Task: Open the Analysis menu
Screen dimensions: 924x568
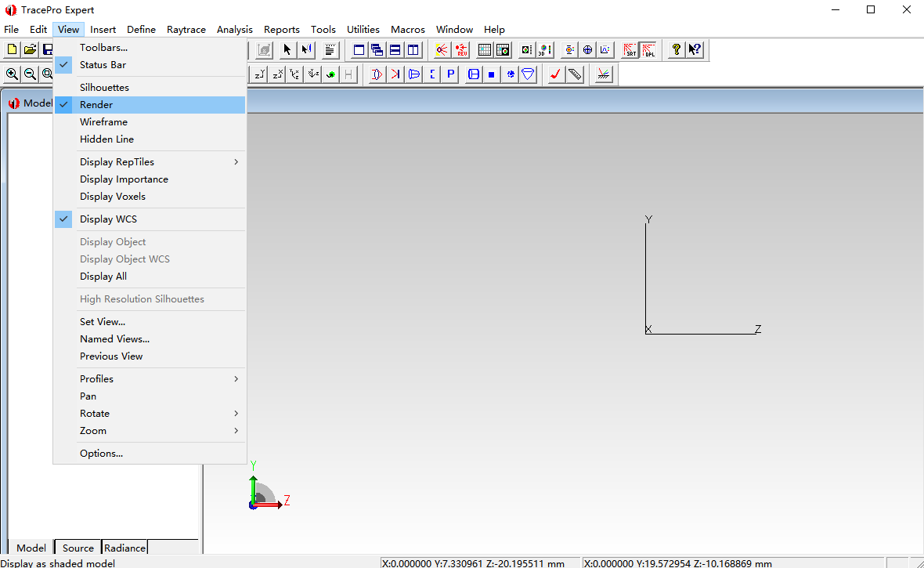Action: (235, 30)
